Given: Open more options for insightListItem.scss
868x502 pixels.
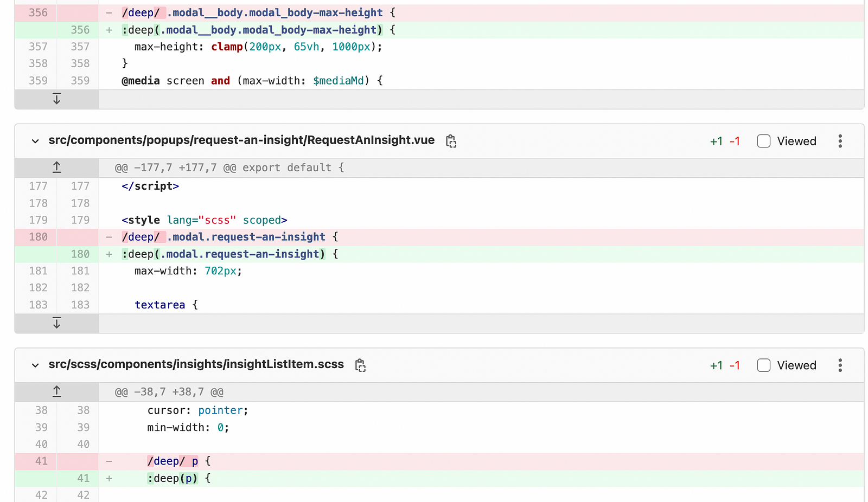Looking at the screenshot, I should (840, 365).
